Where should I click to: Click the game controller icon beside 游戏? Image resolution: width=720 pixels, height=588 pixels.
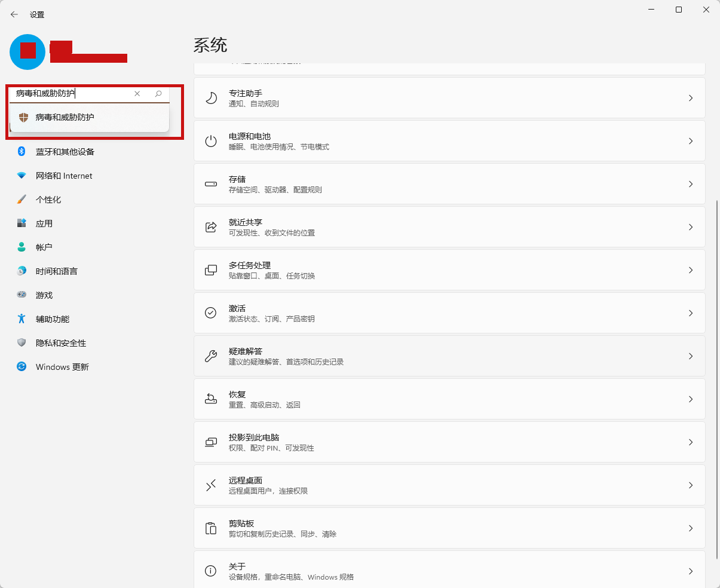tap(22, 295)
